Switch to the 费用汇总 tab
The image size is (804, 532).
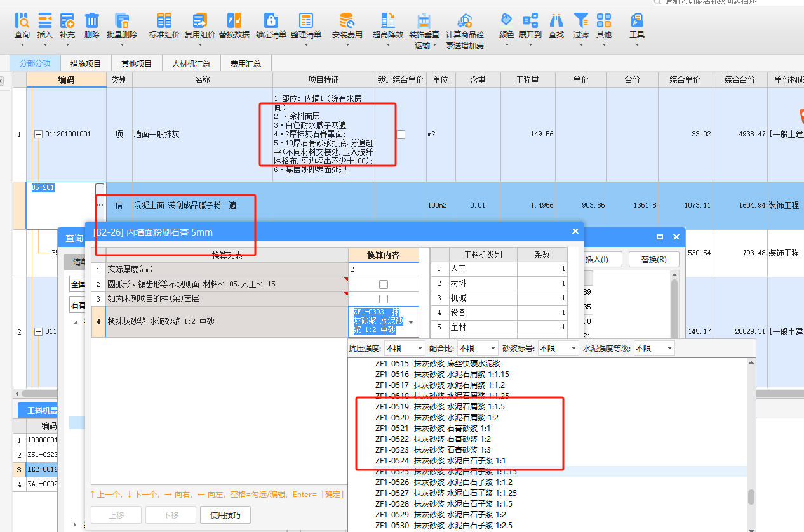coord(246,63)
